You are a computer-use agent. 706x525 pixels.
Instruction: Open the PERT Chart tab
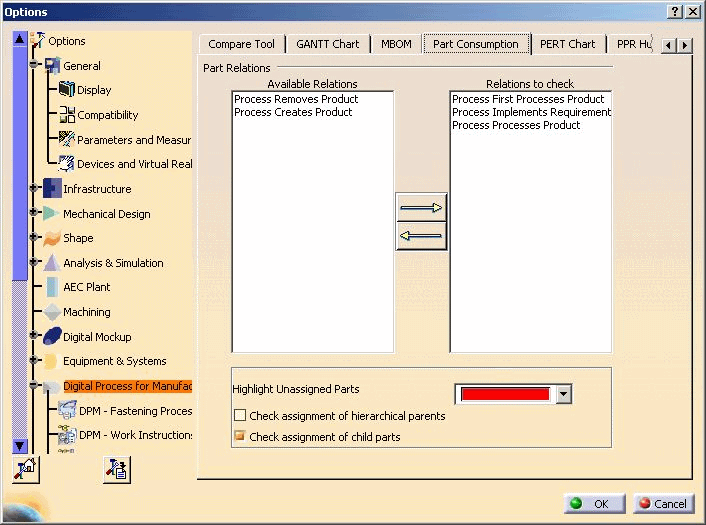(567, 44)
